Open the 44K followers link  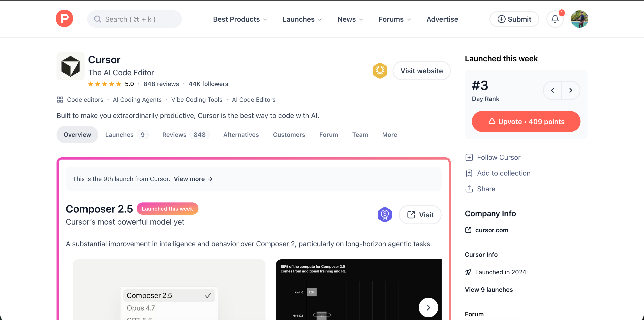pos(208,84)
